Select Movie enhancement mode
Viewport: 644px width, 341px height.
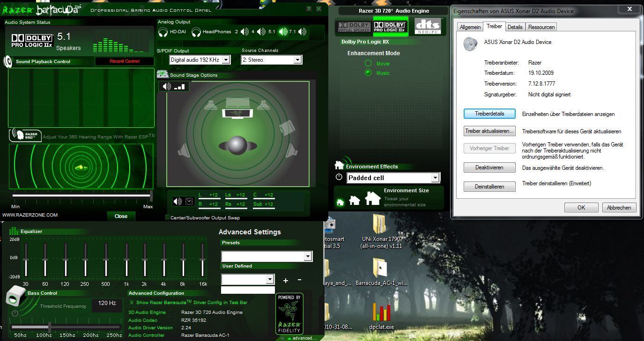pos(368,63)
